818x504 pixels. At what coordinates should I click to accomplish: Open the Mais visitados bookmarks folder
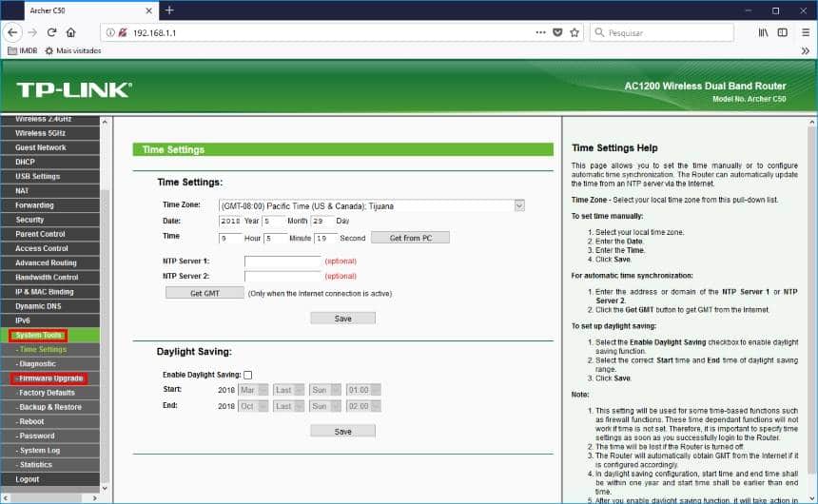pos(73,50)
